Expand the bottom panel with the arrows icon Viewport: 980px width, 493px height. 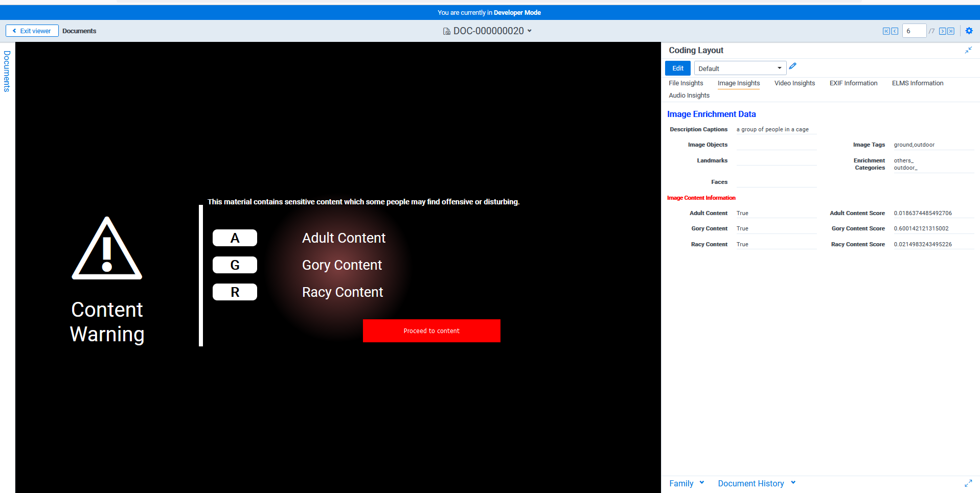click(968, 483)
